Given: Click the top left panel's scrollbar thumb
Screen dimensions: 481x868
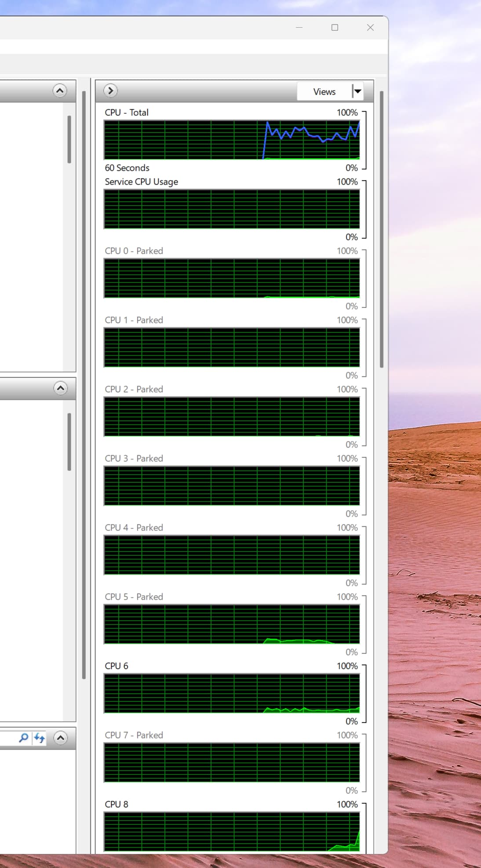Looking at the screenshot, I should pos(69,139).
